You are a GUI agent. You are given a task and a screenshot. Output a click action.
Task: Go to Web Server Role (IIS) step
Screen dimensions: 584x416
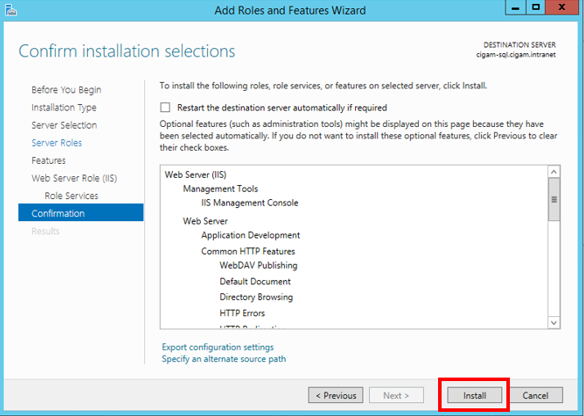click(74, 178)
